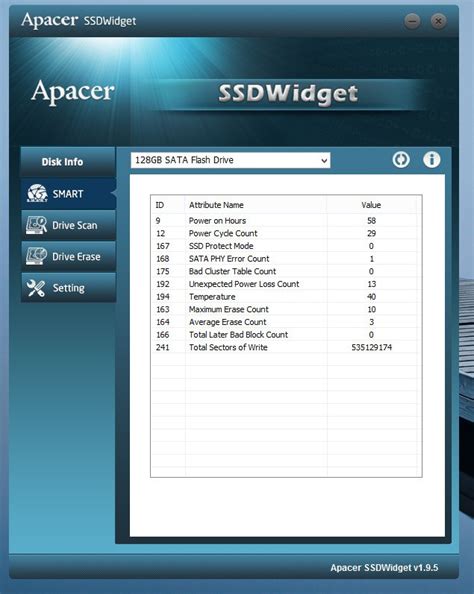Select the Average Erase Count row

click(284, 322)
